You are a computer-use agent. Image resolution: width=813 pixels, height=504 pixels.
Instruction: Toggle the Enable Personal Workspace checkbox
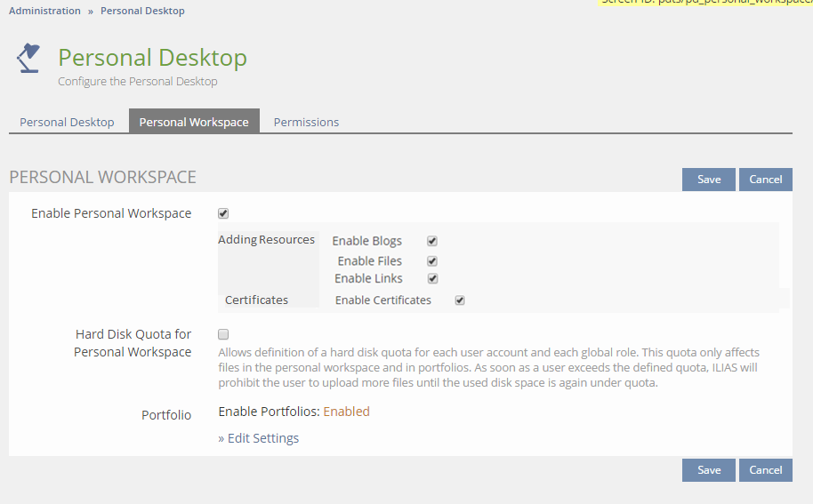click(223, 213)
